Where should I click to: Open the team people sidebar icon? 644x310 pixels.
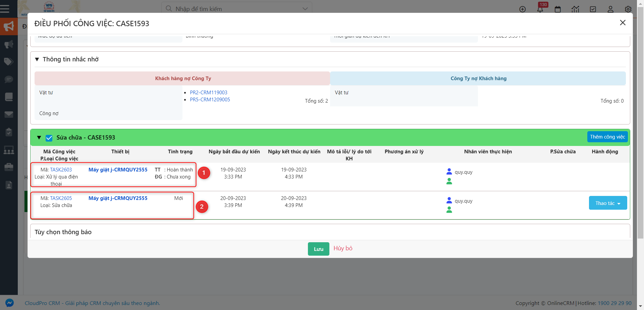coord(9,150)
